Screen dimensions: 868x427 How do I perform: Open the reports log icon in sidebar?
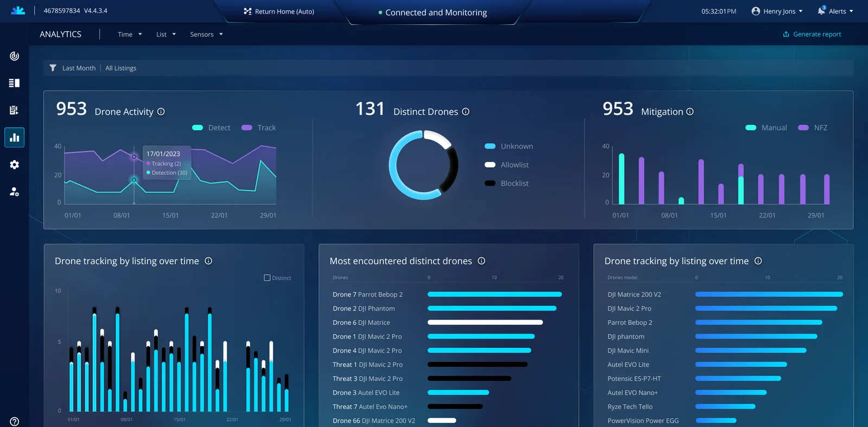15,110
